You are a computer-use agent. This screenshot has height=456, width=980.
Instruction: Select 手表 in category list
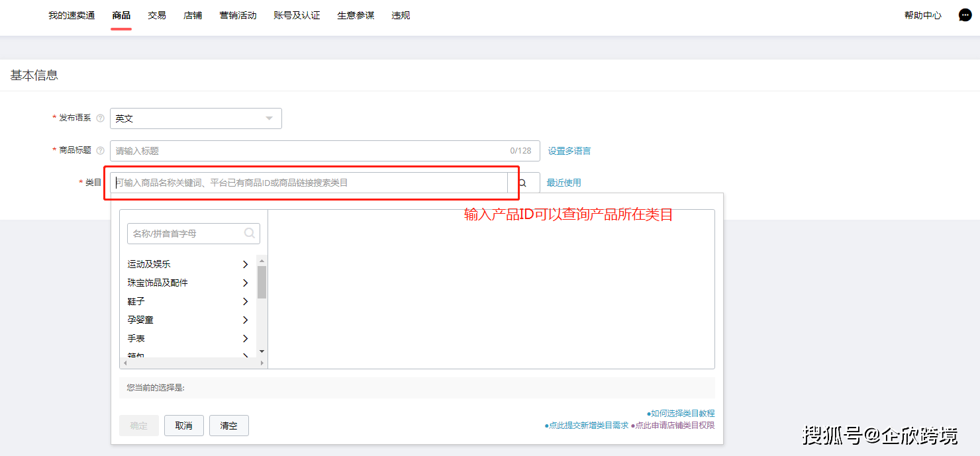tap(136, 338)
